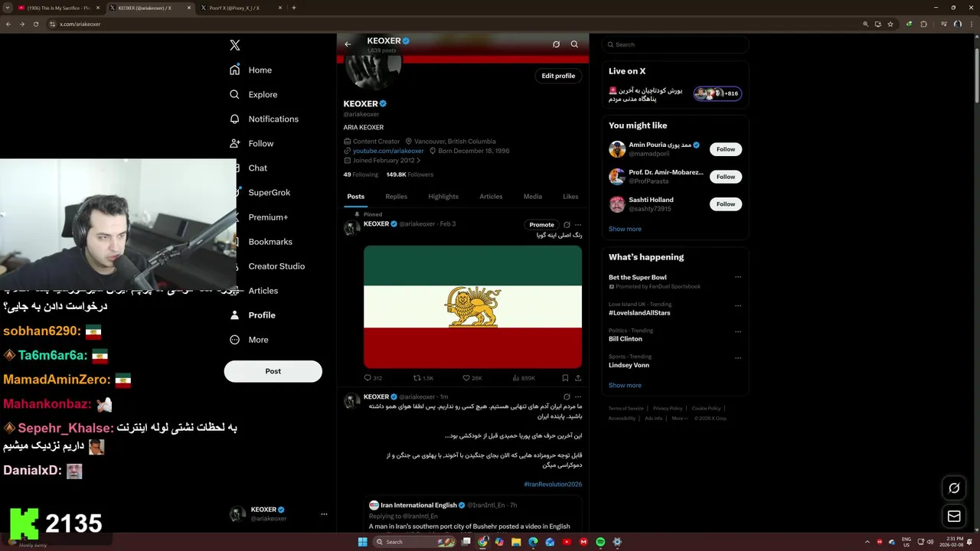
Task: Switch to the PooryX browser tab
Action: point(241,8)
